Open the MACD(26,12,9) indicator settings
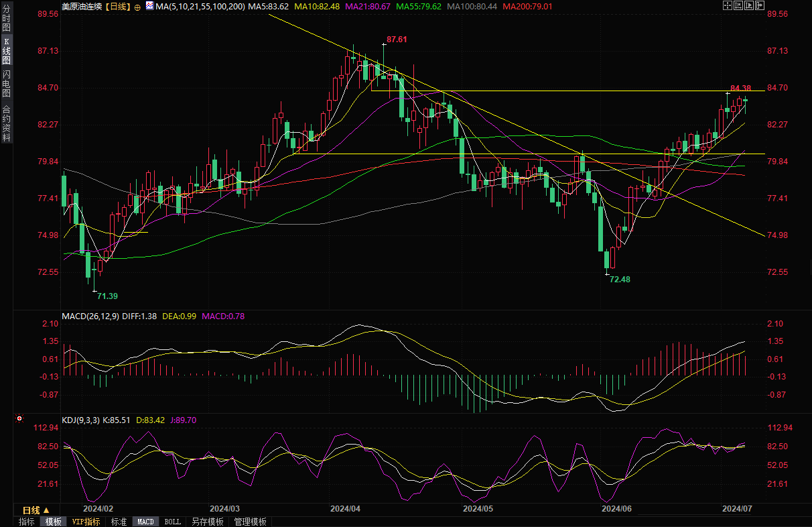 point(90,316)
